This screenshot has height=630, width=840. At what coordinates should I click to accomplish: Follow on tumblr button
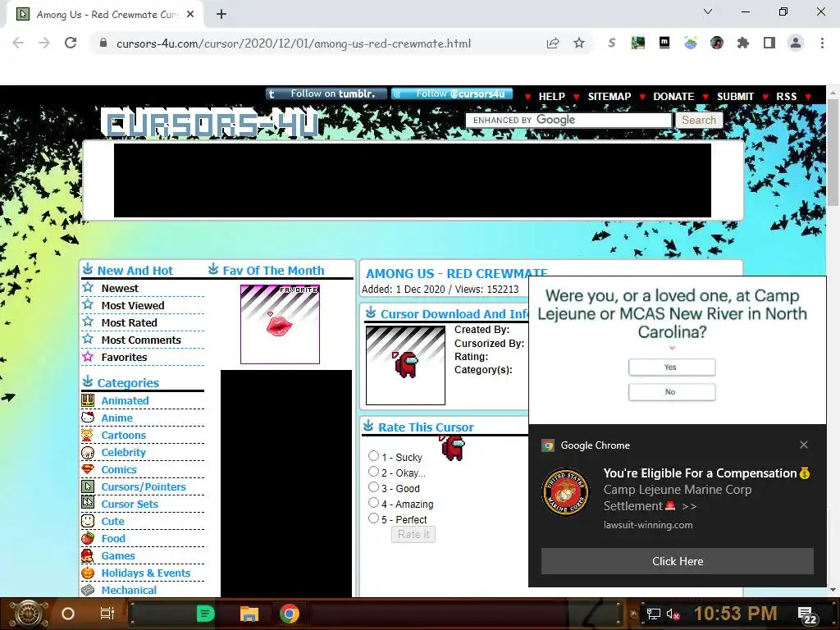(326, 94)
